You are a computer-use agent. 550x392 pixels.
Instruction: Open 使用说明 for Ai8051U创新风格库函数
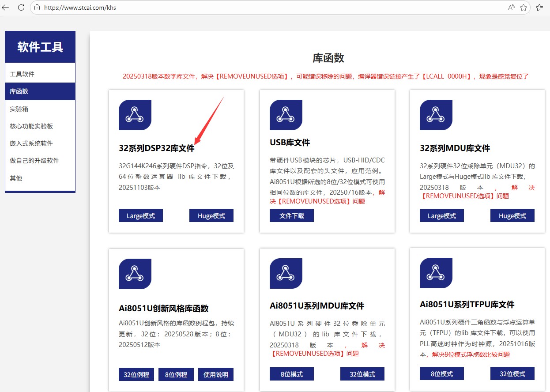point(216,374)
